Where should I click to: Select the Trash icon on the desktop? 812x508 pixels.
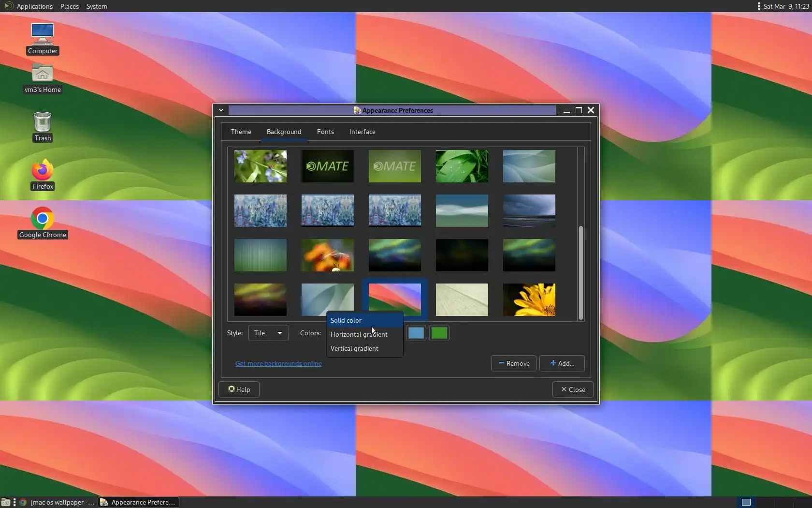point(43,126)
